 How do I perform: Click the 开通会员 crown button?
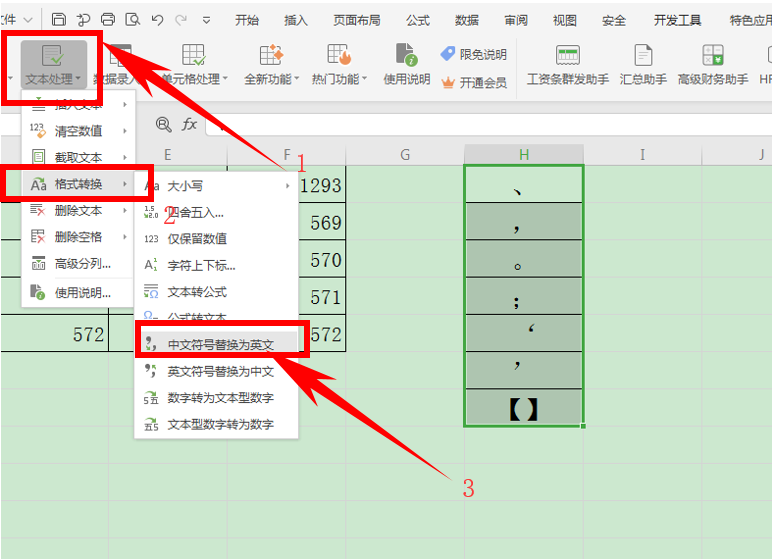pyautogui.click(x=474, y=83)
